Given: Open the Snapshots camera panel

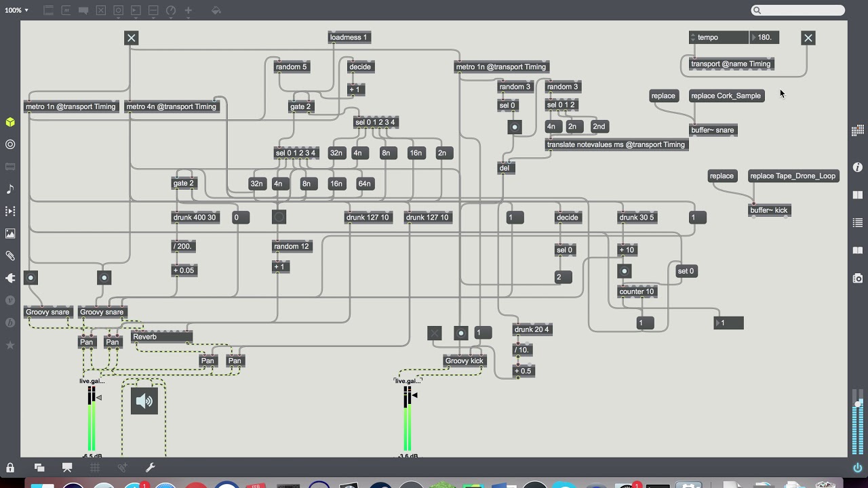Looking at the screenshot, I should coord(858,278).
